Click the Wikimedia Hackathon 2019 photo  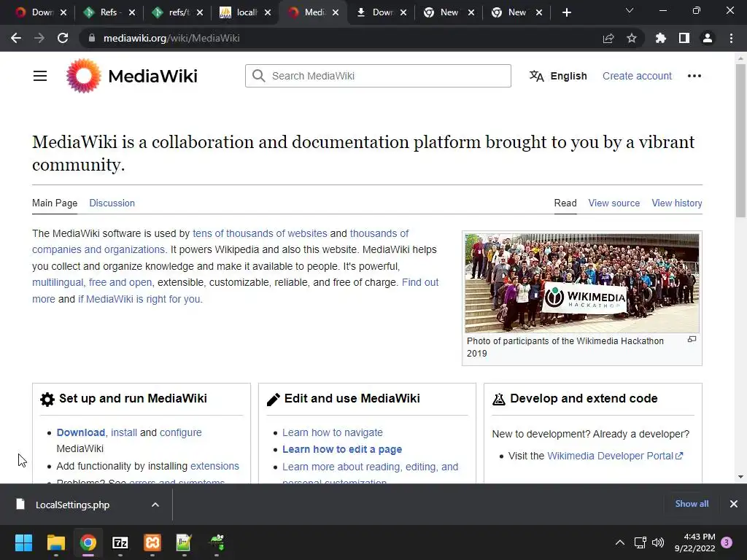pyautogui.click(x=581, y=283)
